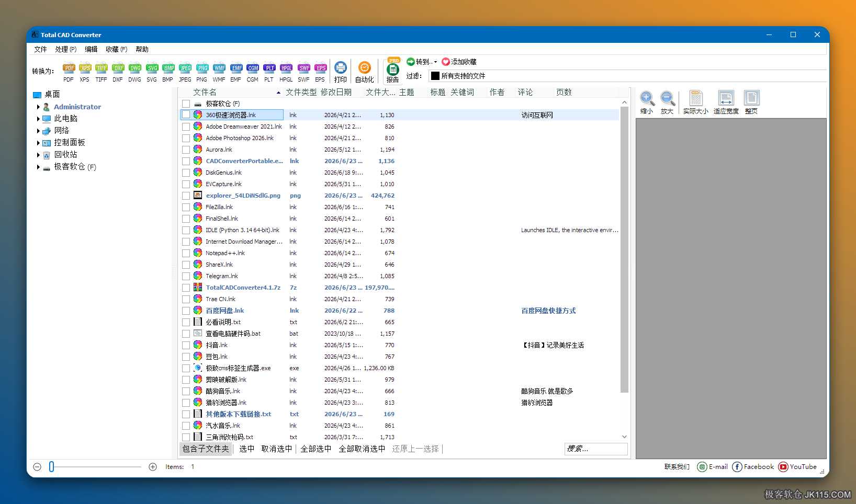Choose the BMP format icon
The width and height of the screenshot is (856, 504).
168,72
